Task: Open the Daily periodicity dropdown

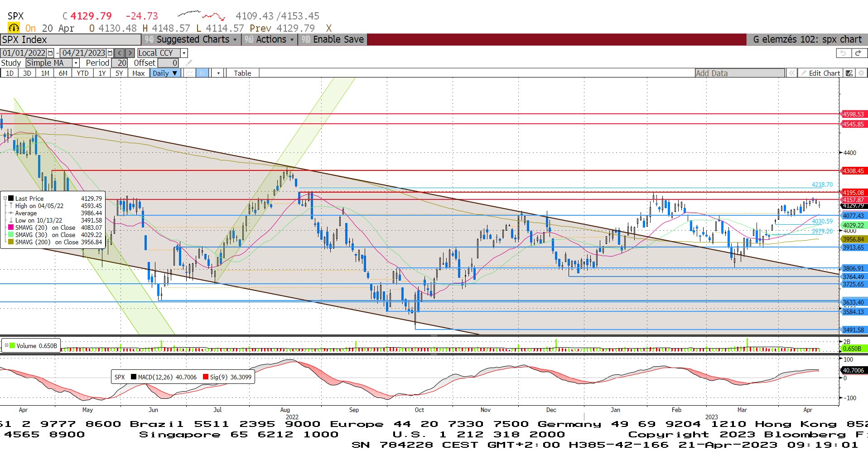Action: click(165, 73)
